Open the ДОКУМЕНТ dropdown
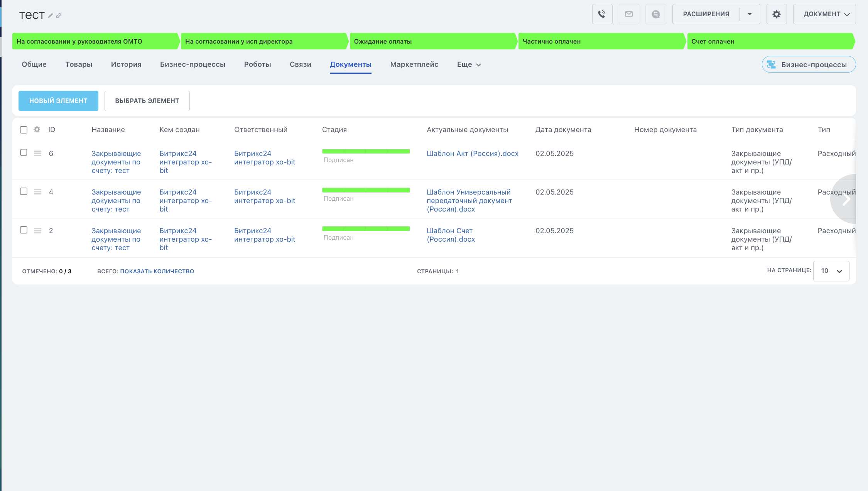 tap(824, 14)
